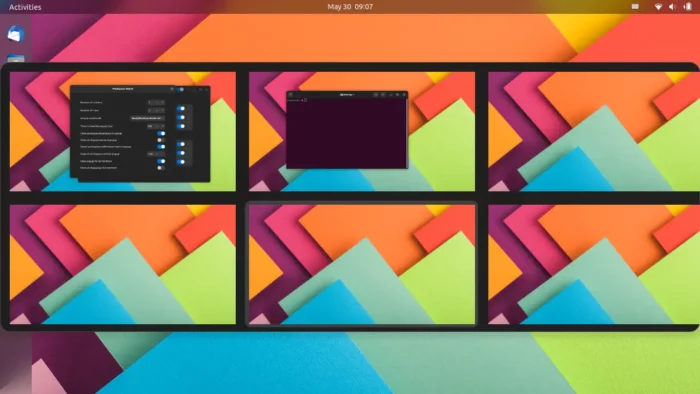Toggle the Show workspace names in popup switch
Image resolution: width=700 pixels, height=394 pixels.
(161, 140)
